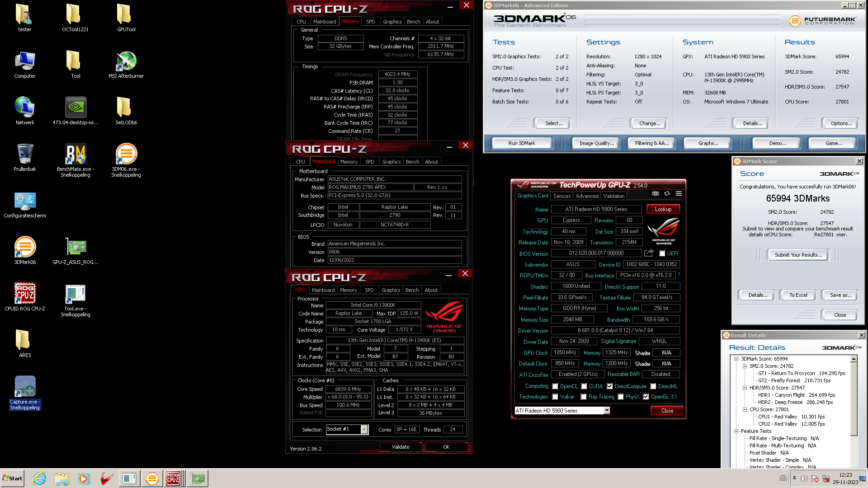Toggle the OpenCL checkbox
The width and height of the screenshot is (868, 488).
coord(555,386)
